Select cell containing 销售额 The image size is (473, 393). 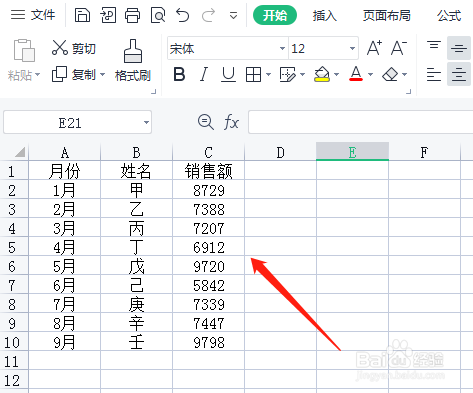(x=209, y=171)
